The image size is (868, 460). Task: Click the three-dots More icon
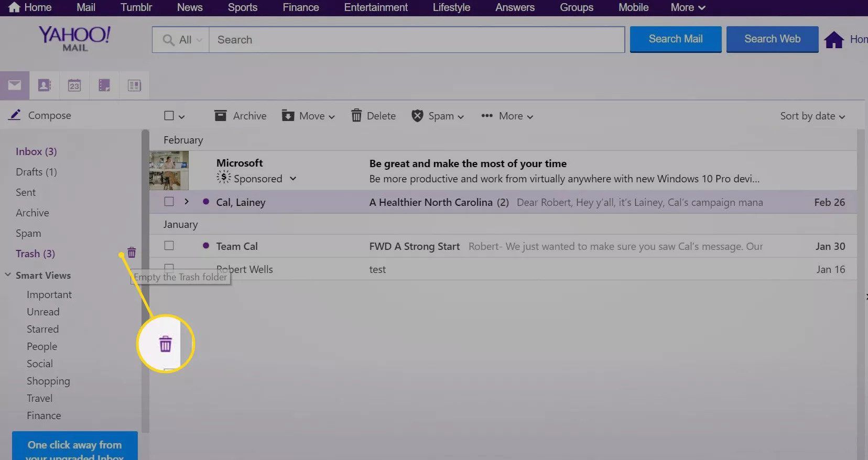[x=487, y=116]
